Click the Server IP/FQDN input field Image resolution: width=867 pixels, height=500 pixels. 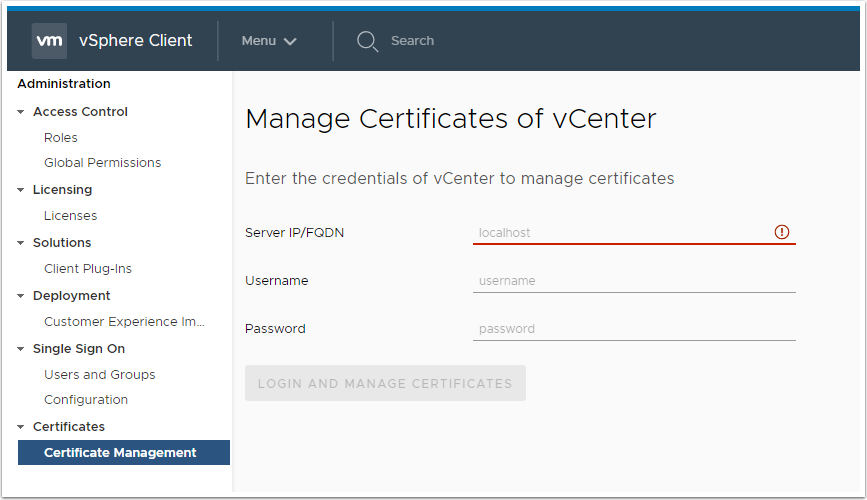point(634,232)
